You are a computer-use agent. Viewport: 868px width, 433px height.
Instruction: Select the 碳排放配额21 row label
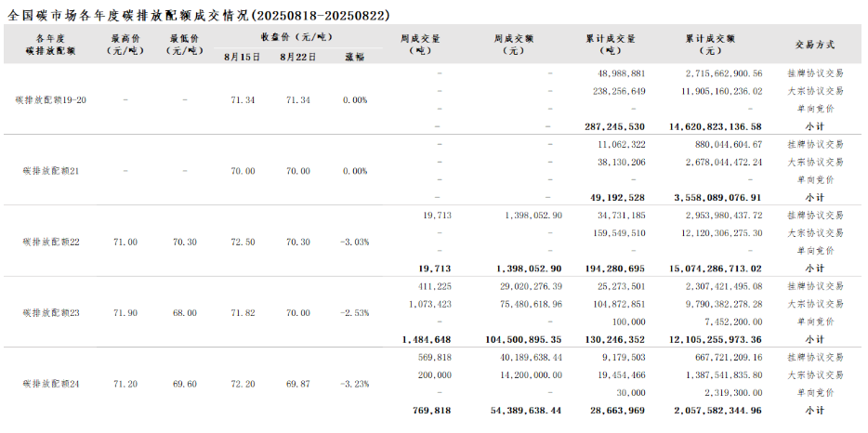51,171
